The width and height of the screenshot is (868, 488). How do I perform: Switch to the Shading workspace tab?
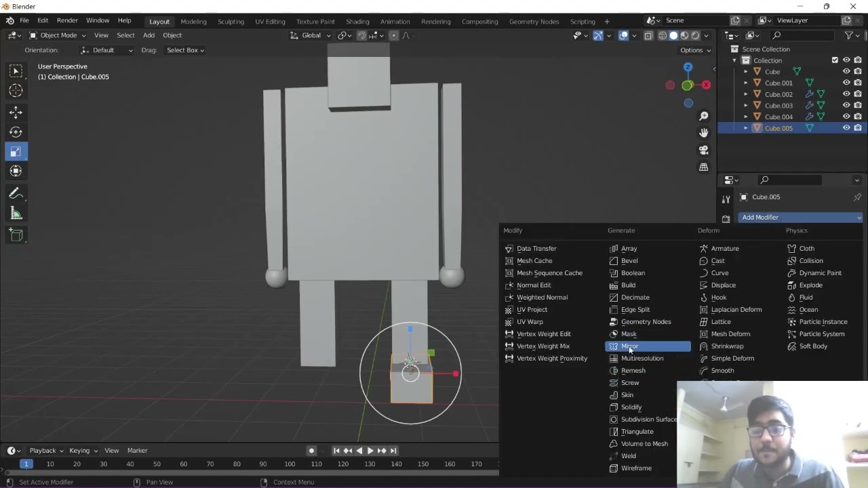point(357,22)
